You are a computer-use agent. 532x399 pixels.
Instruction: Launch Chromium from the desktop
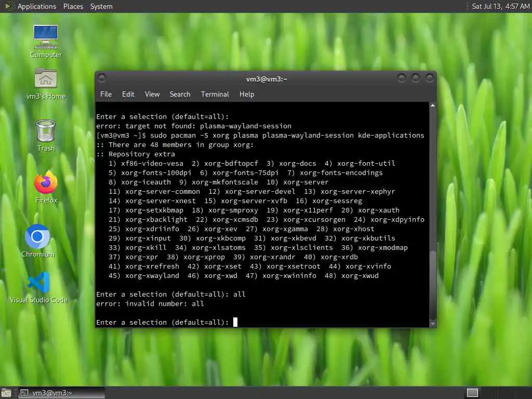click(x=37, y=241)
